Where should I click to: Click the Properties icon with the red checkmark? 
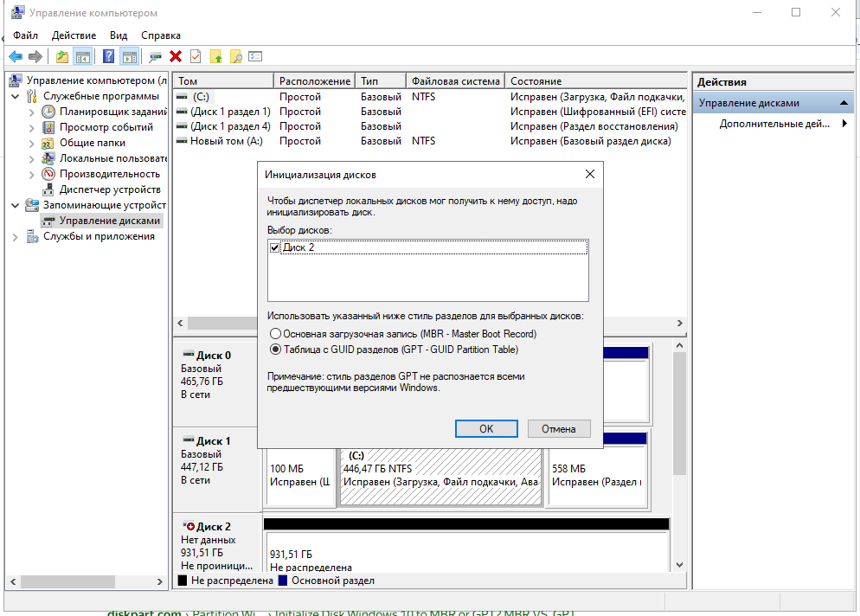(x=196, y=56)
